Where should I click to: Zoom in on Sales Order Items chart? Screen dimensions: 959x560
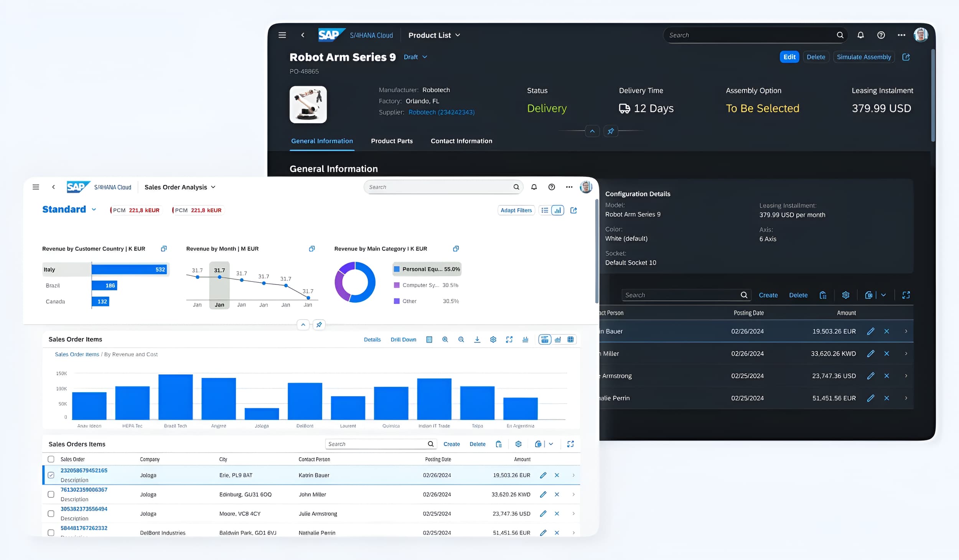[445, 339]
